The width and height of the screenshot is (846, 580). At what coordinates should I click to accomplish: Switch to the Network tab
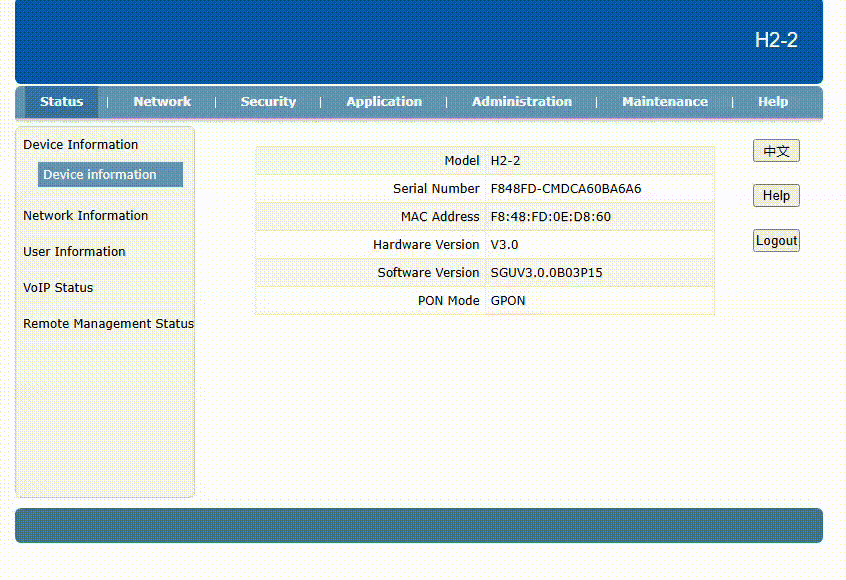tap(162, 102)
